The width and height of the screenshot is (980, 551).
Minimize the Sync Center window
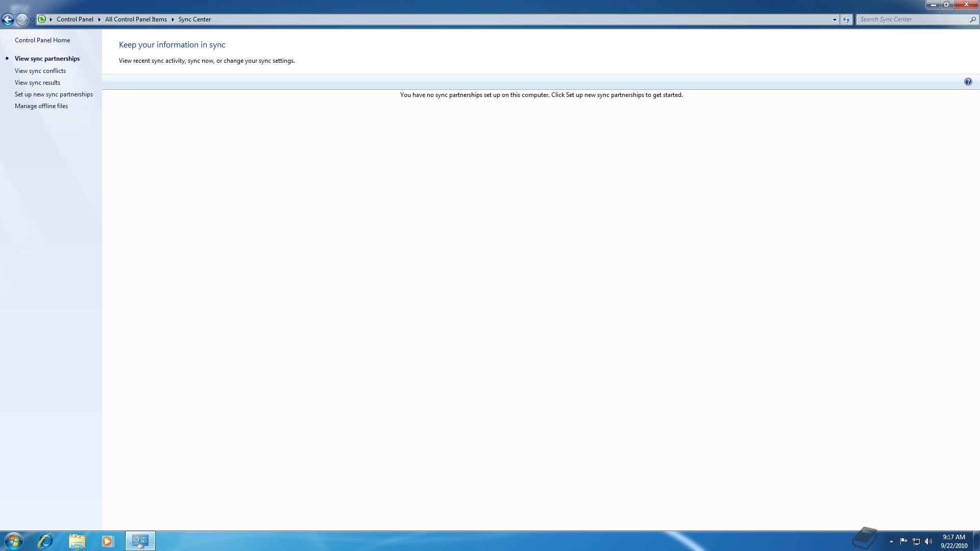pos(933,5)
